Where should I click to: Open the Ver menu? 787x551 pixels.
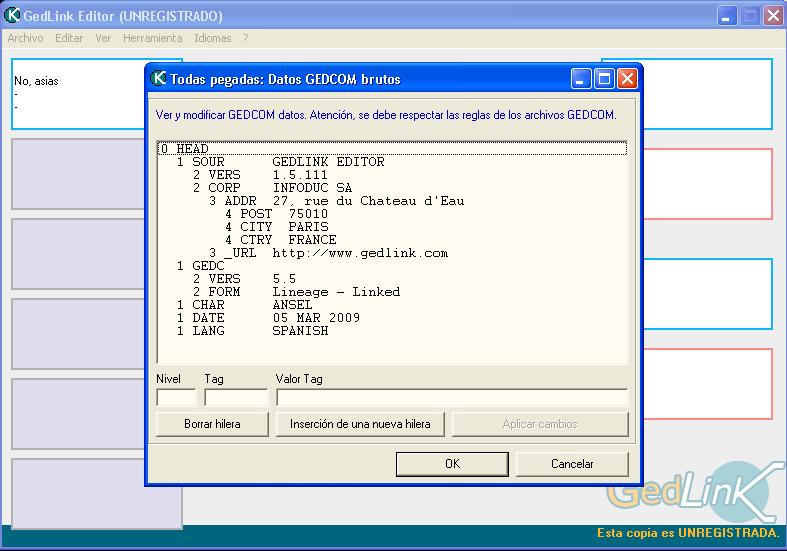click(103, 38)
